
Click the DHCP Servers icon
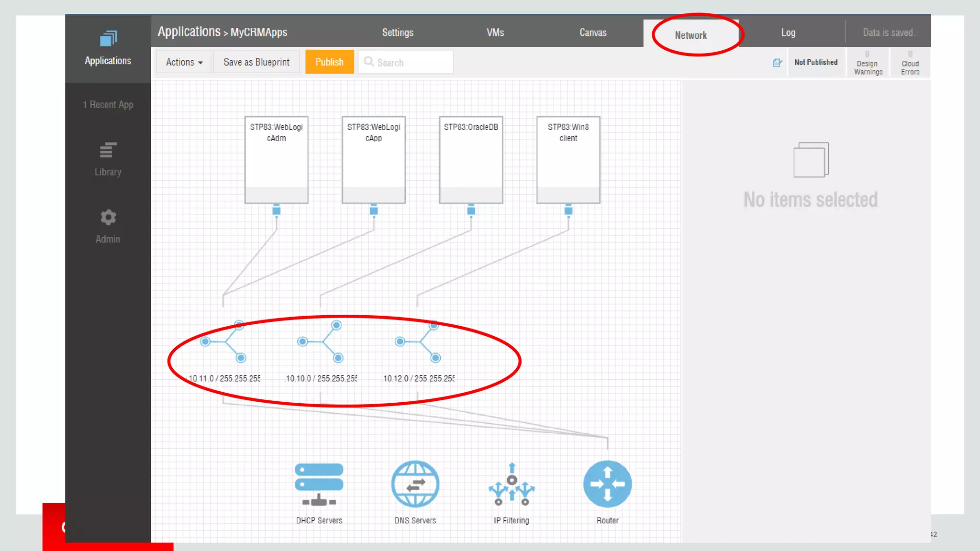click(319, 485)
